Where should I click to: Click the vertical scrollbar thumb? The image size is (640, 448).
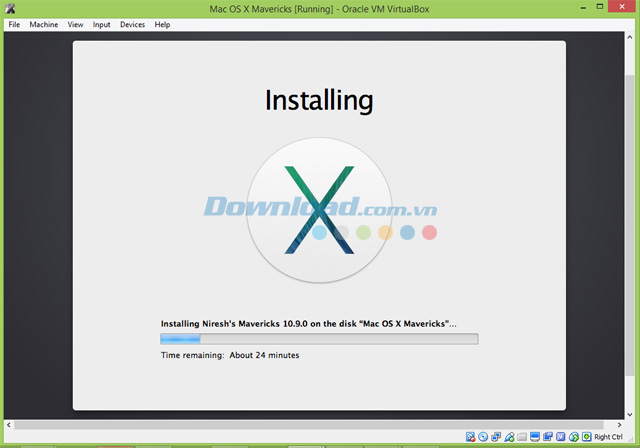tap(629, 226)
